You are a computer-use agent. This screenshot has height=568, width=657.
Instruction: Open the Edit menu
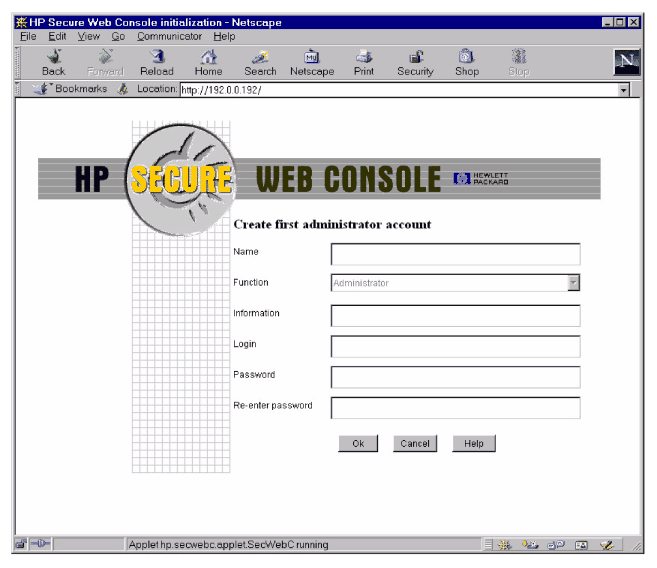(57, 36)
